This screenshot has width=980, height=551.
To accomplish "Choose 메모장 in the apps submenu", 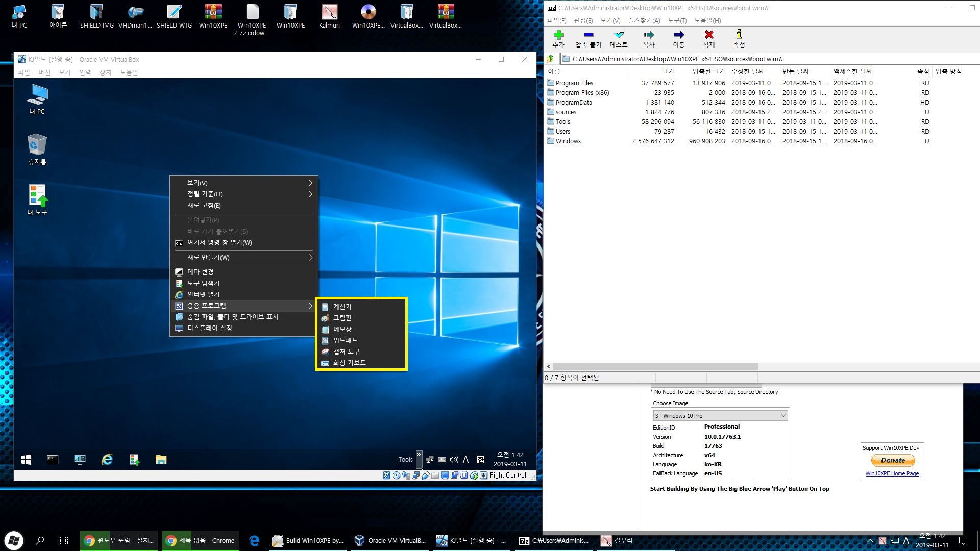I will (361, 329).
